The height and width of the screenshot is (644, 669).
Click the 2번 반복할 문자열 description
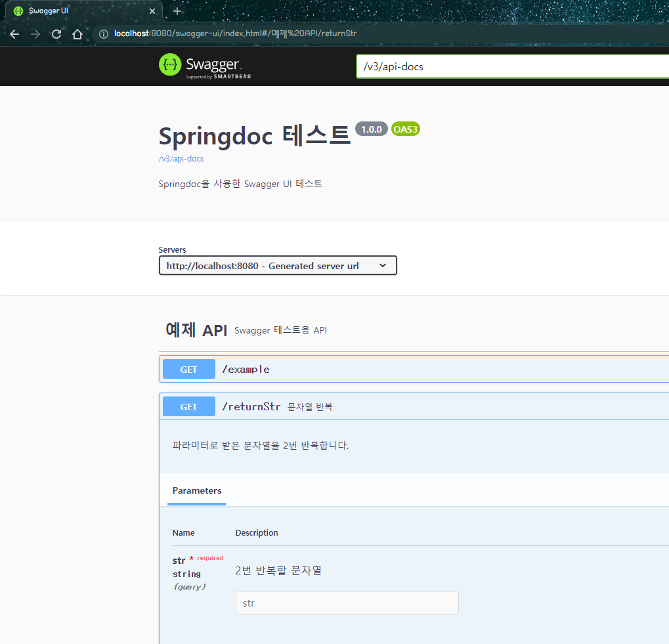pyautogui.click(x=278, y=570)
